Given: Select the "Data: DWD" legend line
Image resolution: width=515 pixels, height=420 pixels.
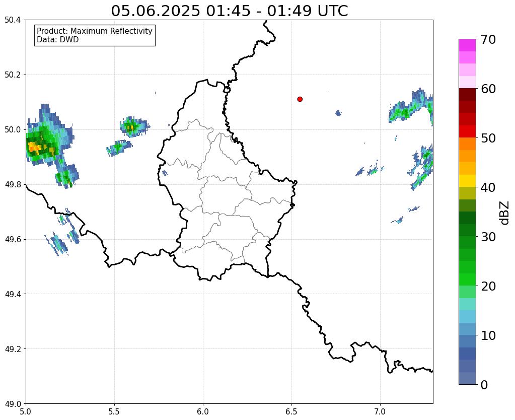Looking at the screenshot, I should [58, 40].
